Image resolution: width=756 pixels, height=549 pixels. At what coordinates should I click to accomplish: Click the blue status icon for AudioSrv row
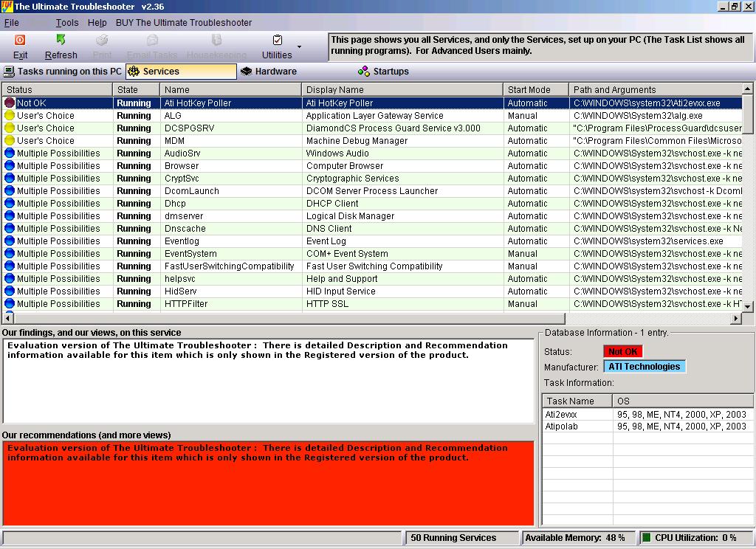tap(10, 153)
